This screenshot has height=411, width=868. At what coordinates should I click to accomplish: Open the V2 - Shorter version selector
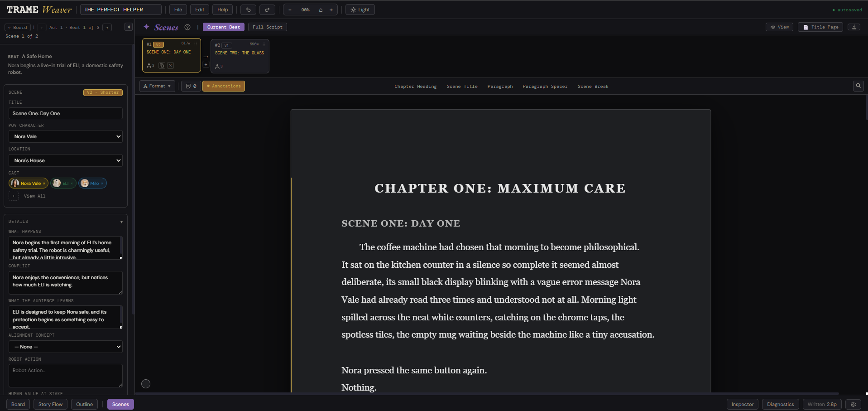click(x=103, y=92)
